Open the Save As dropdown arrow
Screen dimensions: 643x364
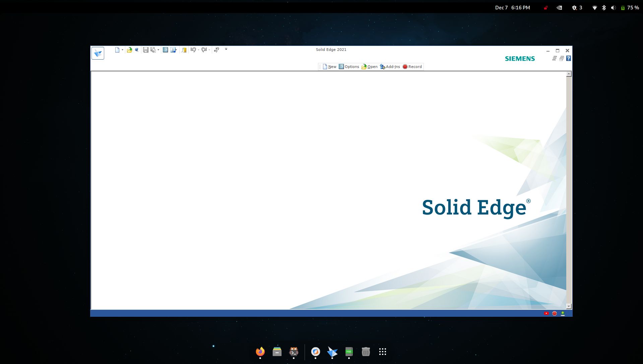pos(158,50)
